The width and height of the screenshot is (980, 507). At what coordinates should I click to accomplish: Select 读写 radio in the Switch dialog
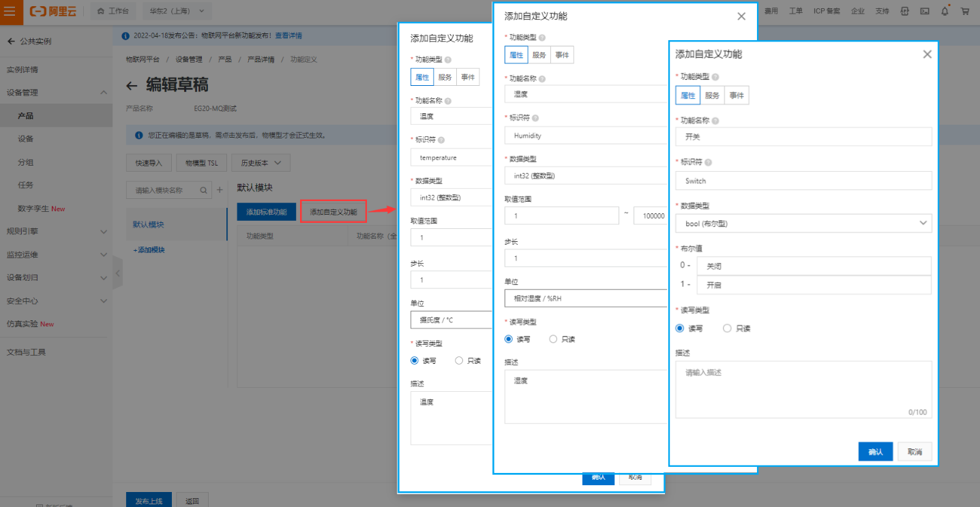(680, 328)
